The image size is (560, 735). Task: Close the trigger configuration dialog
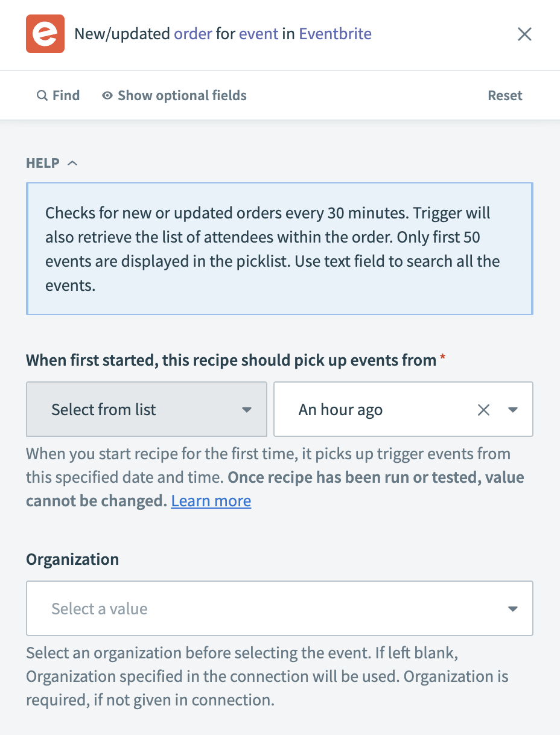(524, 34)
